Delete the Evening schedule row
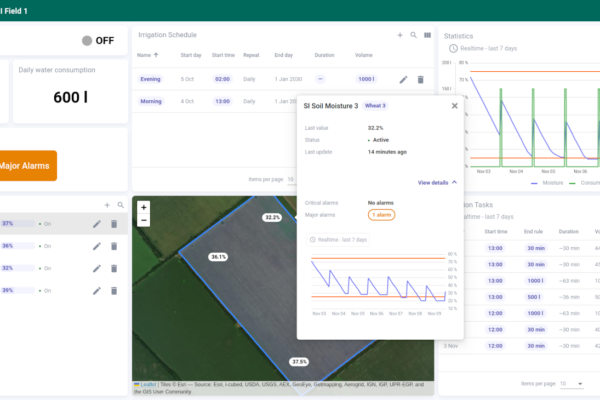This screenshot has width=600, height=400. pyautogui.click(x=420, y=79)
